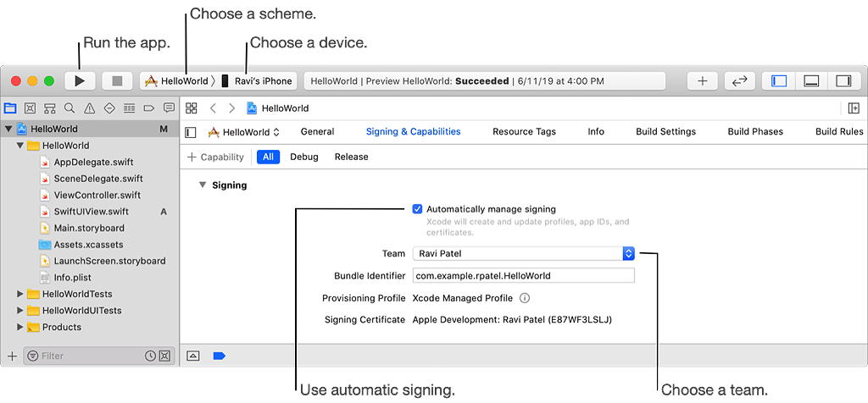Switch to Resource Tags tab

pos(524,131)
